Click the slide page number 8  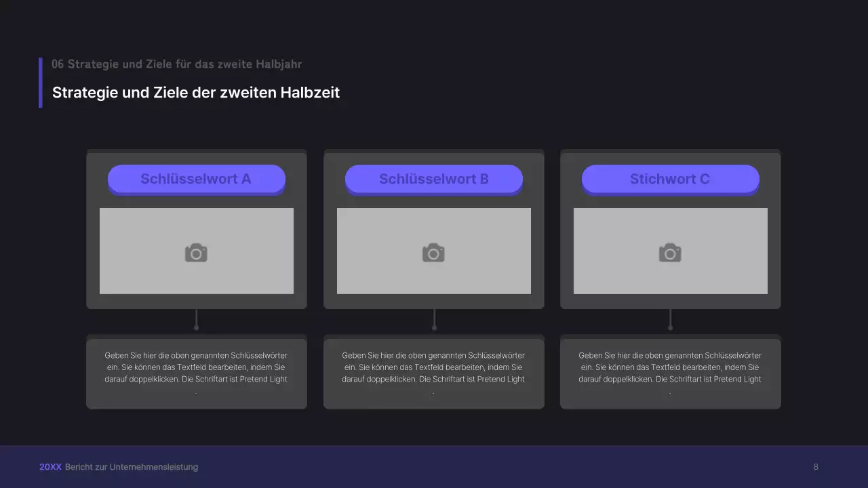pos(816,467)
